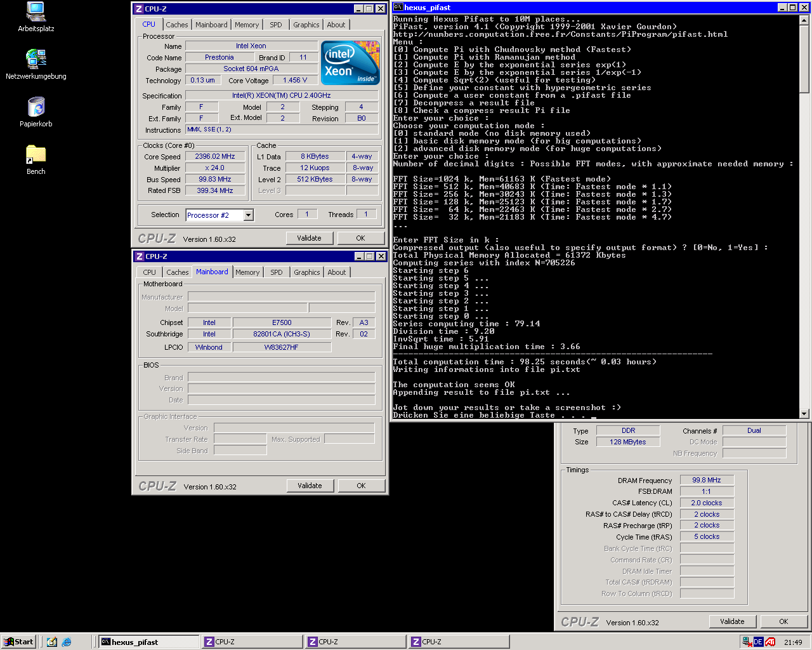This screenshot has height=650, width=812.
Task: Click the Show Desktop quick launch icon
Action: point(52,642)
